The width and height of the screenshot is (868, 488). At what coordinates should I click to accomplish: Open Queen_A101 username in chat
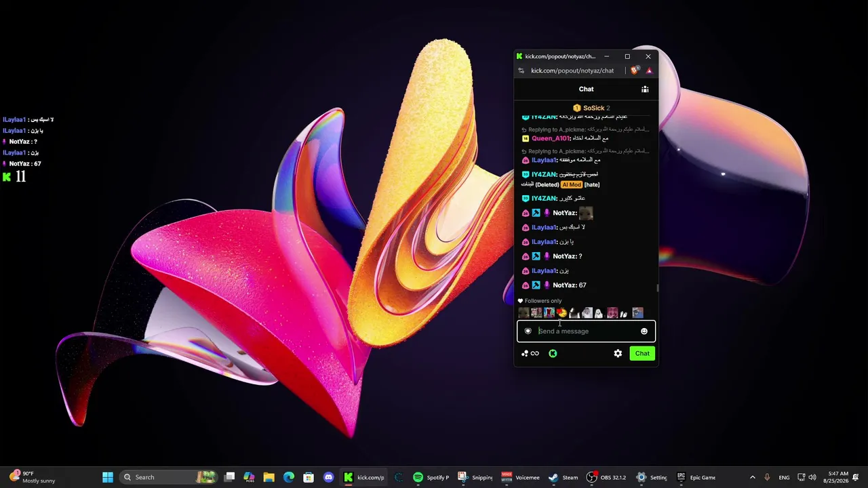pos(550,138)
